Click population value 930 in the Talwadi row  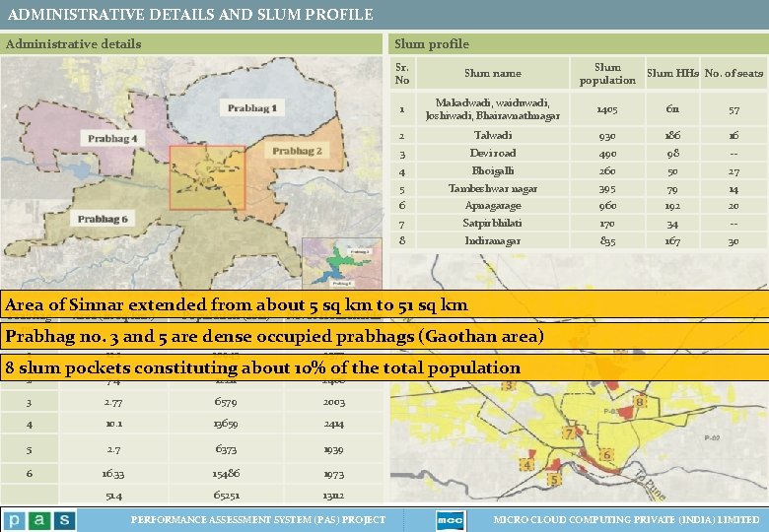click(x=607, y=136)
